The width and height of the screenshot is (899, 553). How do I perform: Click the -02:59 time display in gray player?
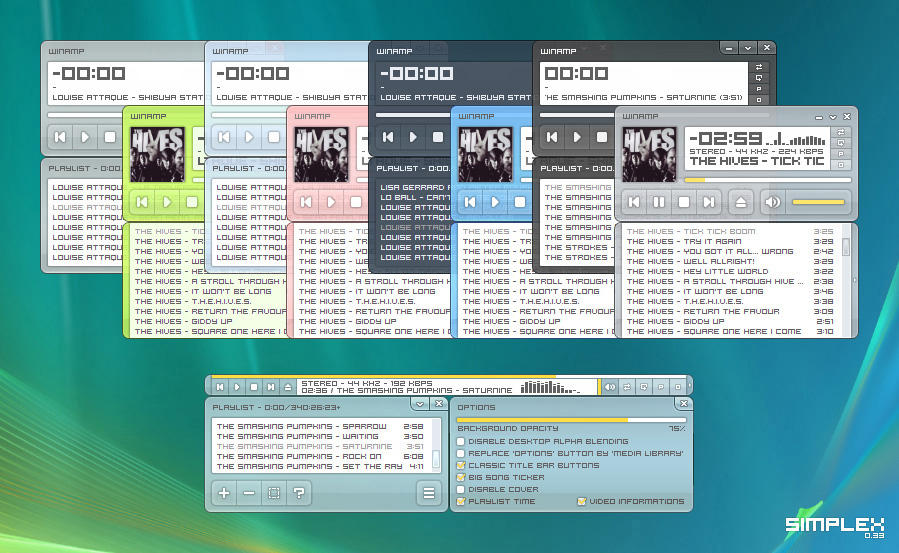click(x=726, y=138)
